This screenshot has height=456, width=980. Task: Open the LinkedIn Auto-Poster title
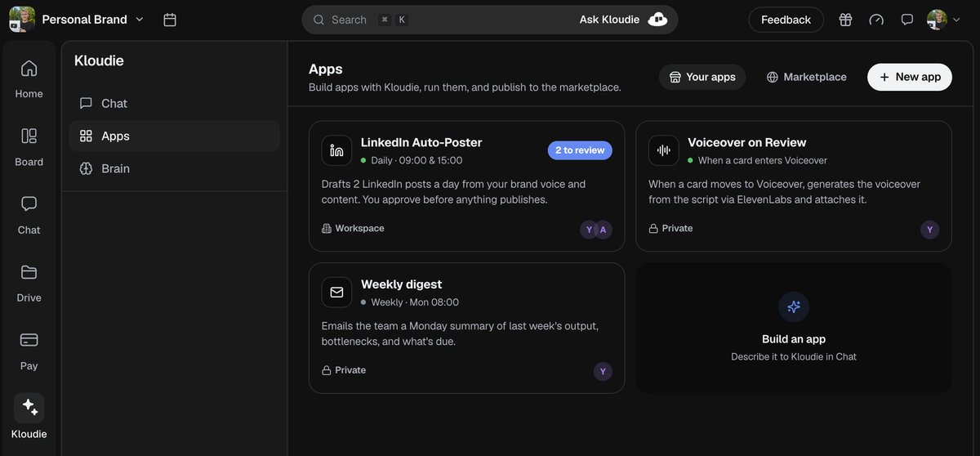[x=421, y=142]
